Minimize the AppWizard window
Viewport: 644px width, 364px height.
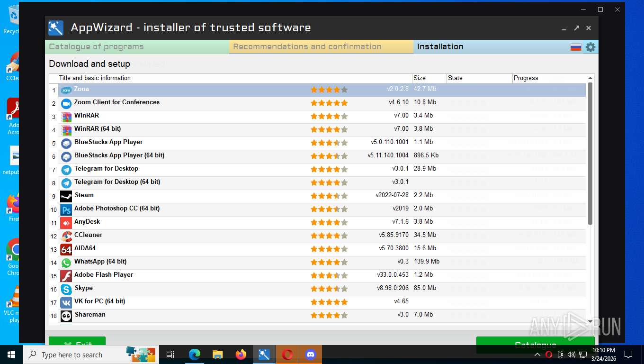click(x=564, y=28)
